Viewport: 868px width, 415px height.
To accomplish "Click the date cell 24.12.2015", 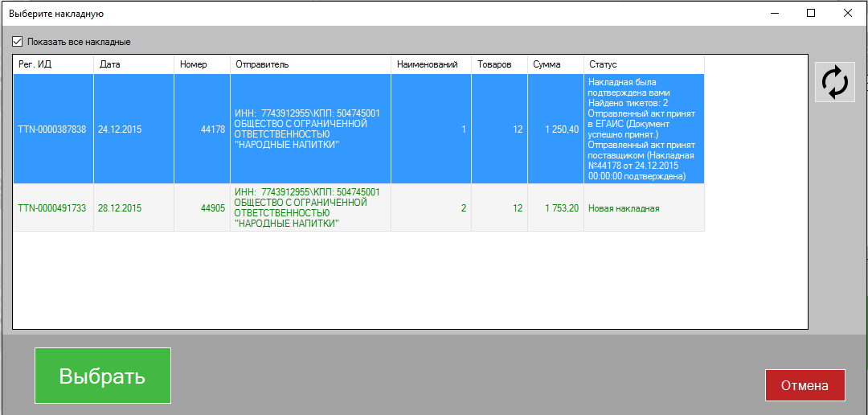I will point(134,129).
